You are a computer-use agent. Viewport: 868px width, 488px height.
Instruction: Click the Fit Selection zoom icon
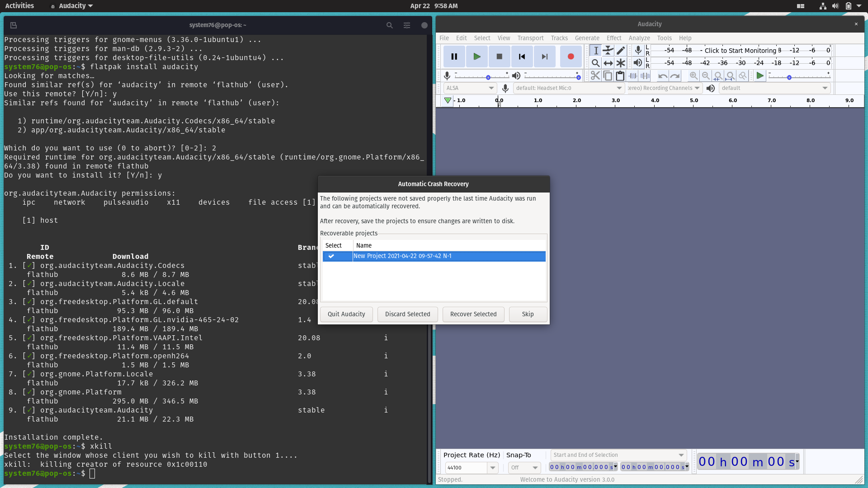[718, 75]
